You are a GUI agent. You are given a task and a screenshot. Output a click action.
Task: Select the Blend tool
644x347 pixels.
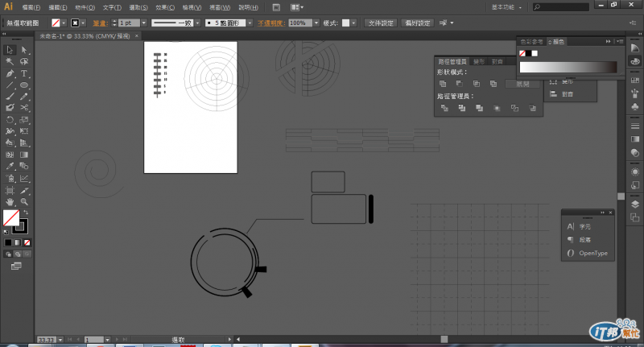24,166
